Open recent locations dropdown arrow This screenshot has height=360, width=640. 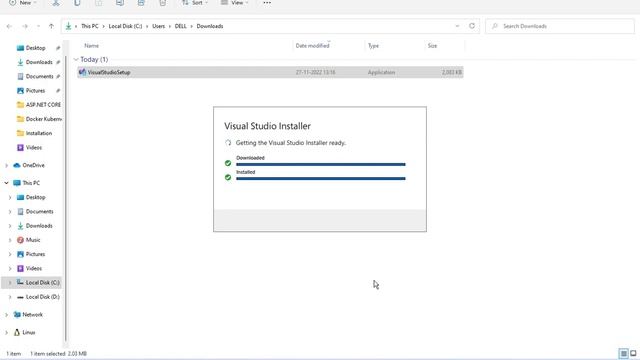[x=38, y=26]
